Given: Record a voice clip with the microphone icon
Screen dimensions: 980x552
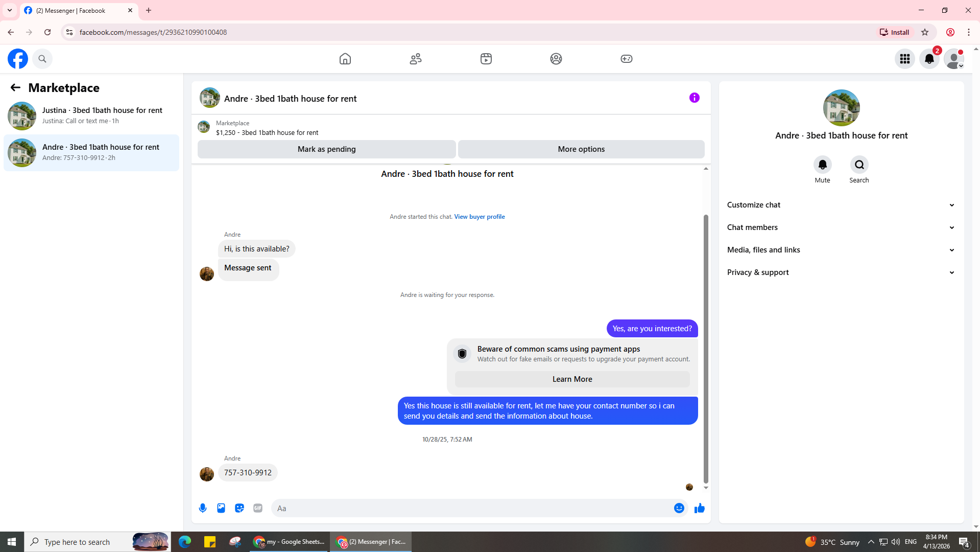Looking at the screenshot, I should [x=203, y=508].
